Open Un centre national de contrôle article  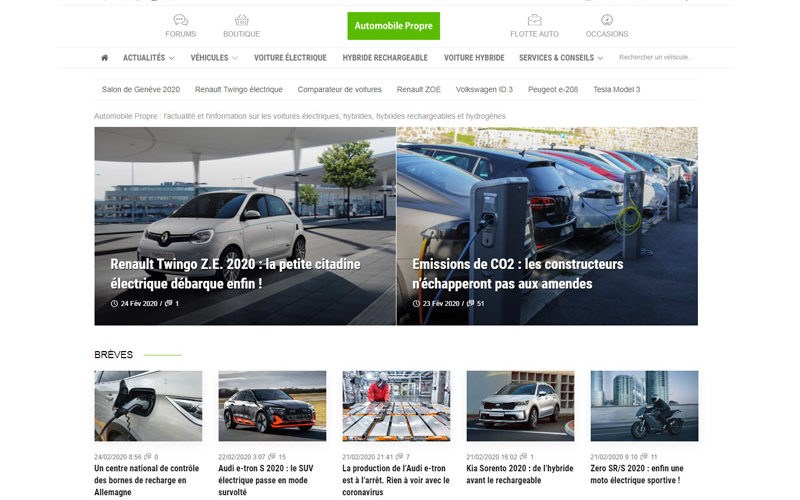click(x=146, y=480)
